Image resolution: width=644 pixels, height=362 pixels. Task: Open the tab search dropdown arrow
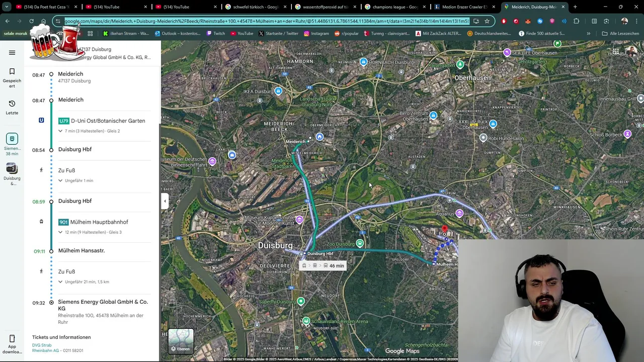(x=7, y=7)
